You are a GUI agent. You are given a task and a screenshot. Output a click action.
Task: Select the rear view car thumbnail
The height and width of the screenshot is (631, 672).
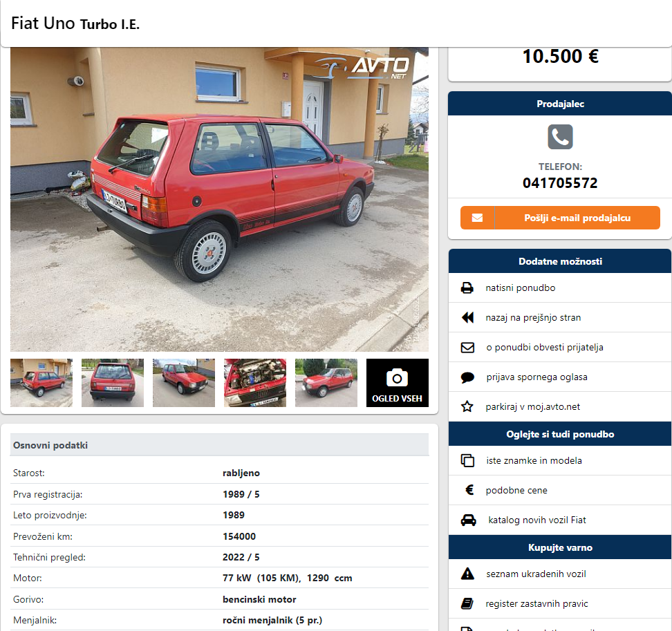[113, 383]
